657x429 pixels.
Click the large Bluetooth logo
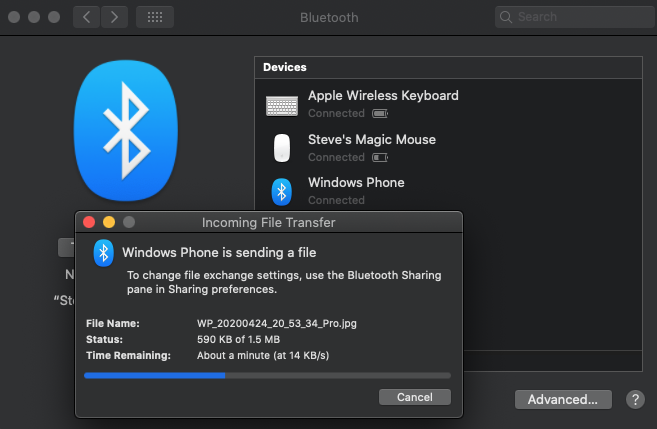tap(126, 130)
